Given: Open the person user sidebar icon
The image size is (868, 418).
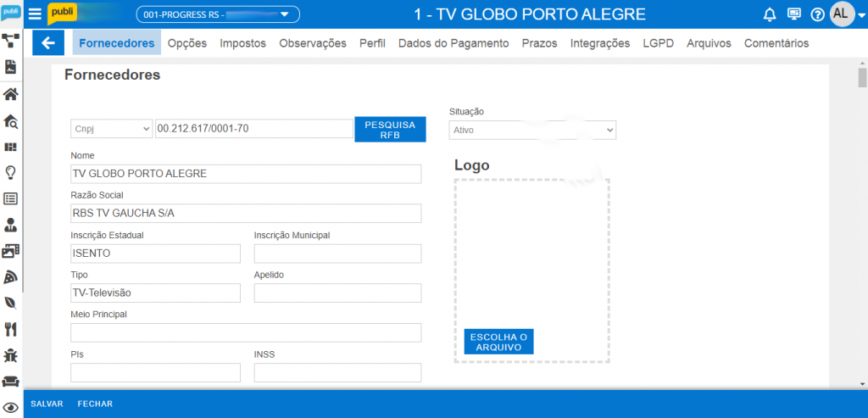Looking at the screenshot, I should tap(11, 225).
